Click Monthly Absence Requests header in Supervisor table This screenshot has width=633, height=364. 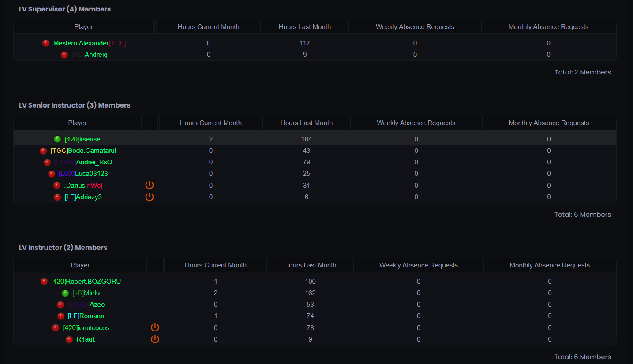point(548,27)
